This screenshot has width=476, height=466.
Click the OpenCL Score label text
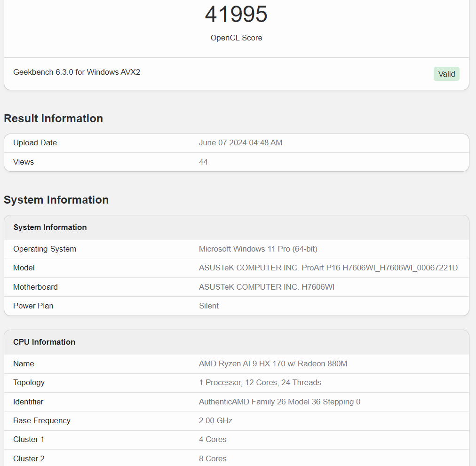236,38
